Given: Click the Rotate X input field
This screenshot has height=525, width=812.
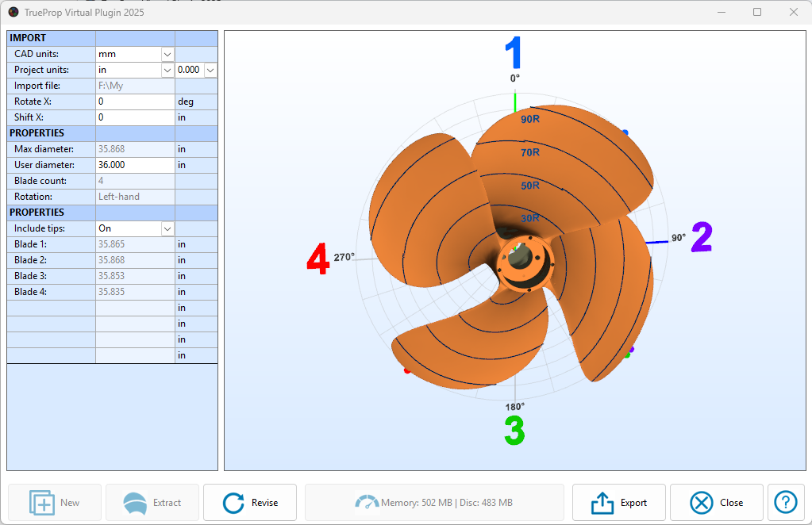Looking at the screenshot, I should click(134, 102).
